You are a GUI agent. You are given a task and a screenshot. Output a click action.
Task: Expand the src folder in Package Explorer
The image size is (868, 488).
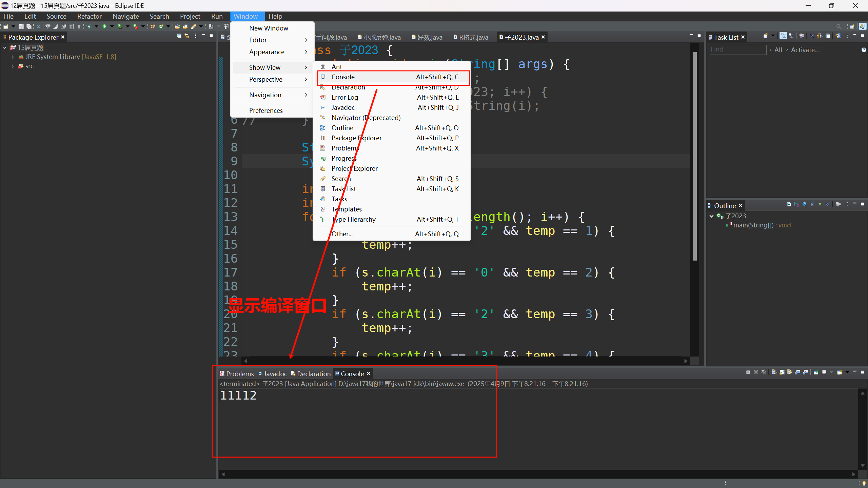coord(13,66)
